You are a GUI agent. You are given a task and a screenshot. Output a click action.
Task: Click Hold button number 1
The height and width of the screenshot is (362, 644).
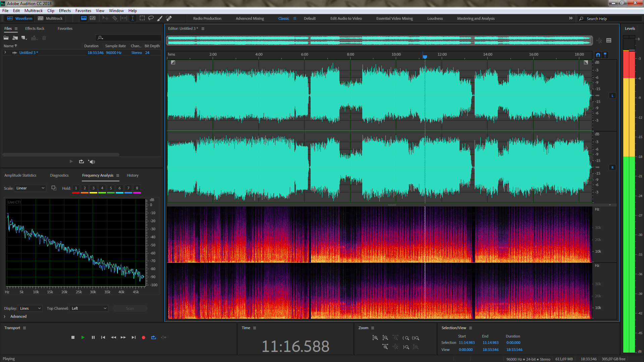pos(76,188)
